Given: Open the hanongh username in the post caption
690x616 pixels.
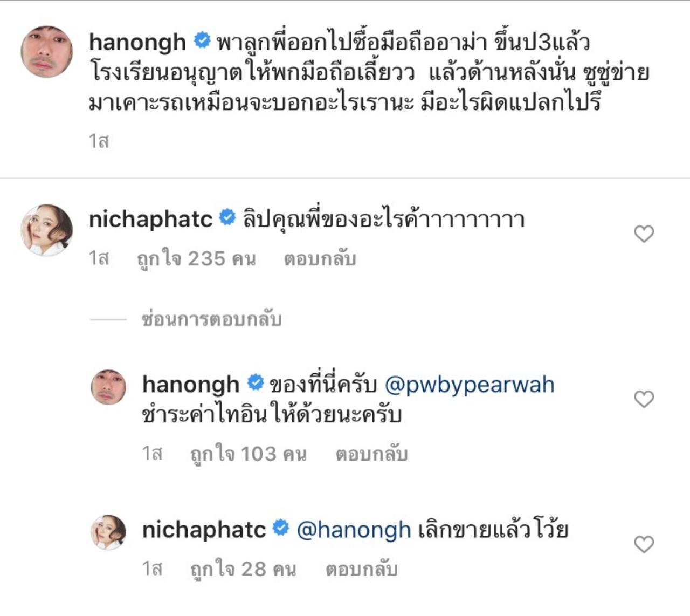Looking at the screenshot, I should 137,42.
